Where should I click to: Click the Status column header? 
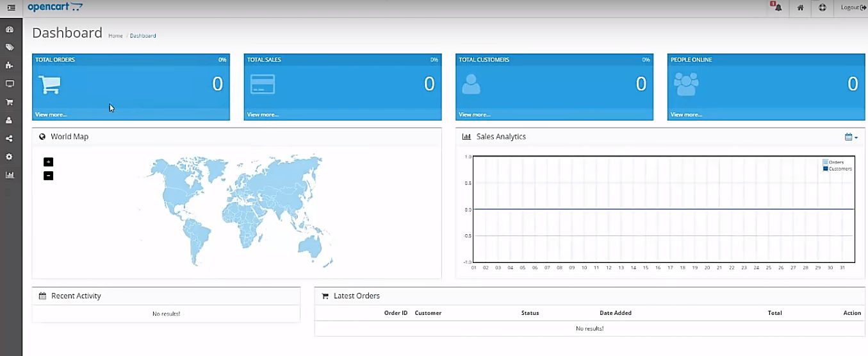tap(530, 313)
